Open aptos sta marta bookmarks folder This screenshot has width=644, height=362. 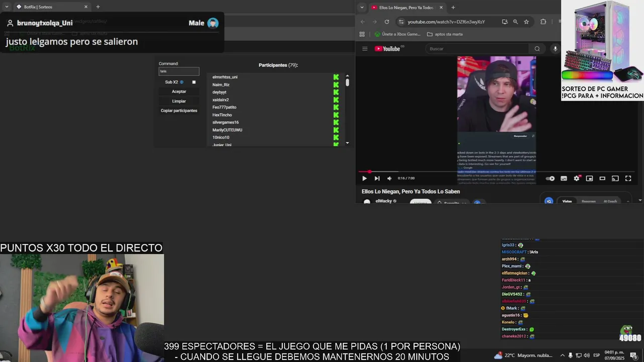pos(445,34)
